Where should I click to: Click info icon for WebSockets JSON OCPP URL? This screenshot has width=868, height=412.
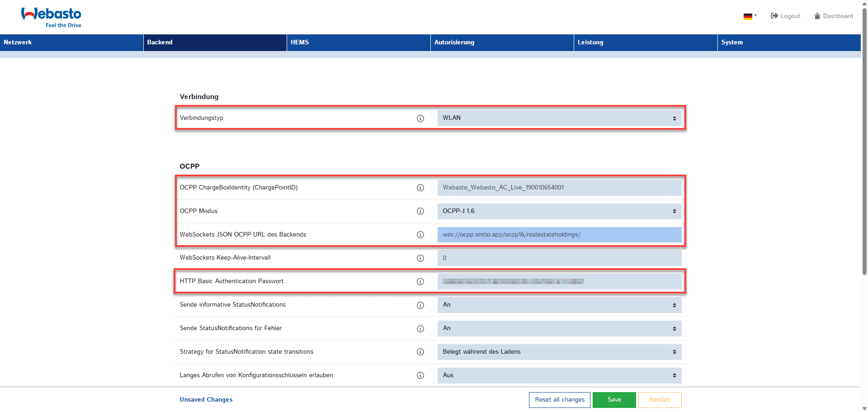coord(420,235)
